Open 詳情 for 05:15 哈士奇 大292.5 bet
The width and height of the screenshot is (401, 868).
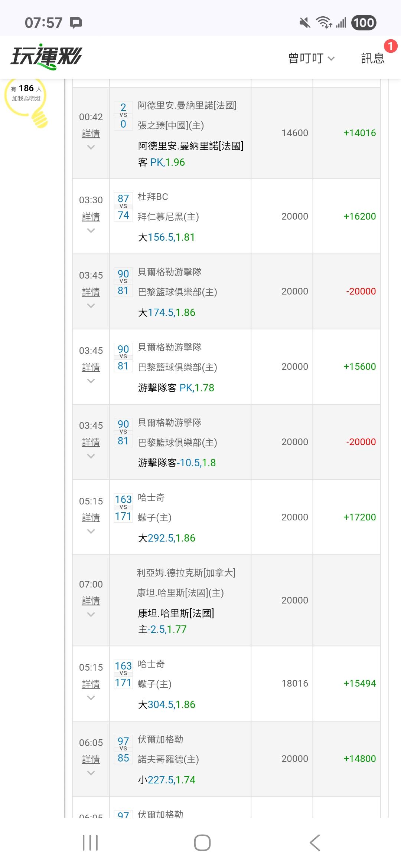[x=91, y=517]
